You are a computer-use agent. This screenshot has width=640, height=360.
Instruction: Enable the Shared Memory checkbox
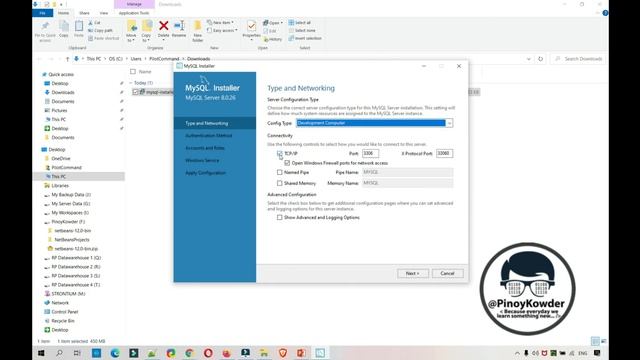[280, 183]
